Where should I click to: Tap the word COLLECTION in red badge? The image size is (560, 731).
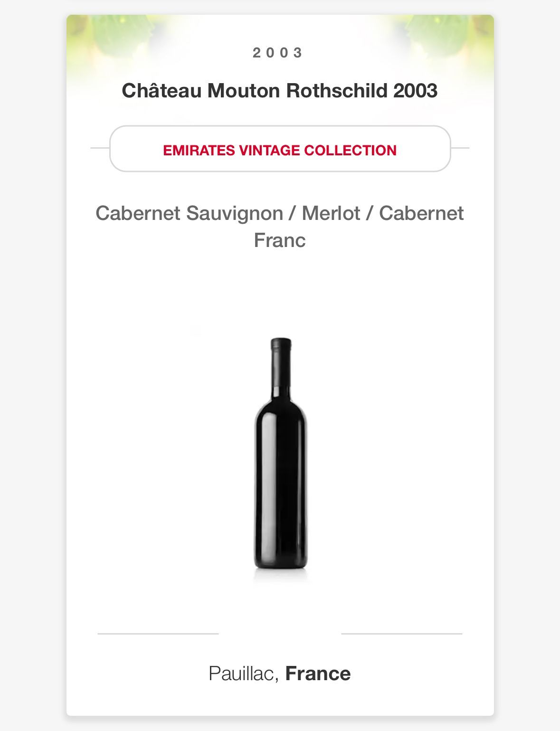[351, 151]
